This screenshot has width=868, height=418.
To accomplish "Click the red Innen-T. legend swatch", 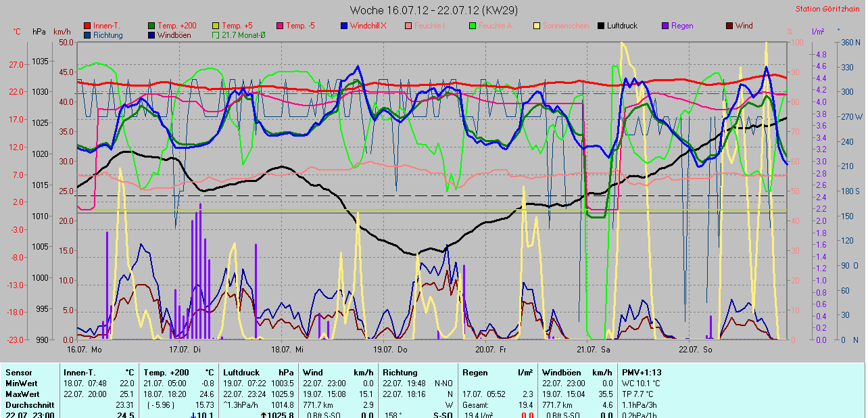I will click(87, 26).
